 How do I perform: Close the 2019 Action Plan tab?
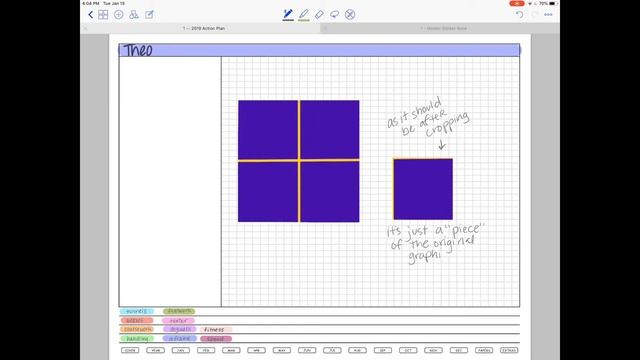(x=85, y=29)
